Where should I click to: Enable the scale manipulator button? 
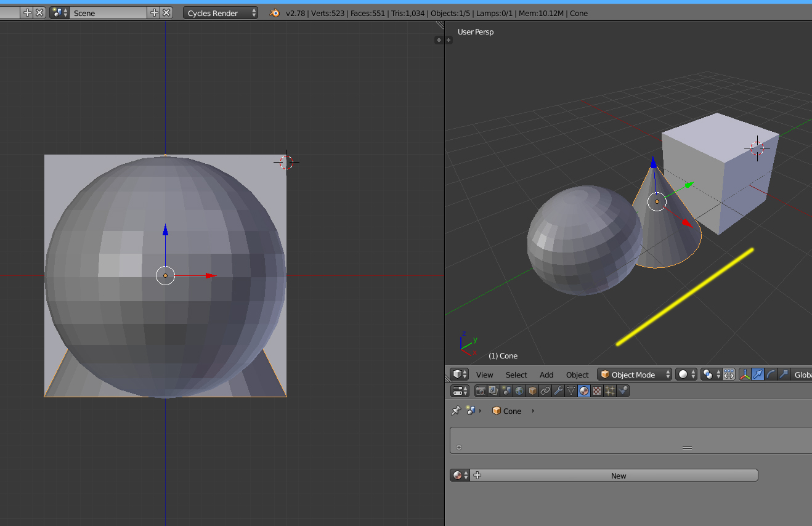pos(784,374)
